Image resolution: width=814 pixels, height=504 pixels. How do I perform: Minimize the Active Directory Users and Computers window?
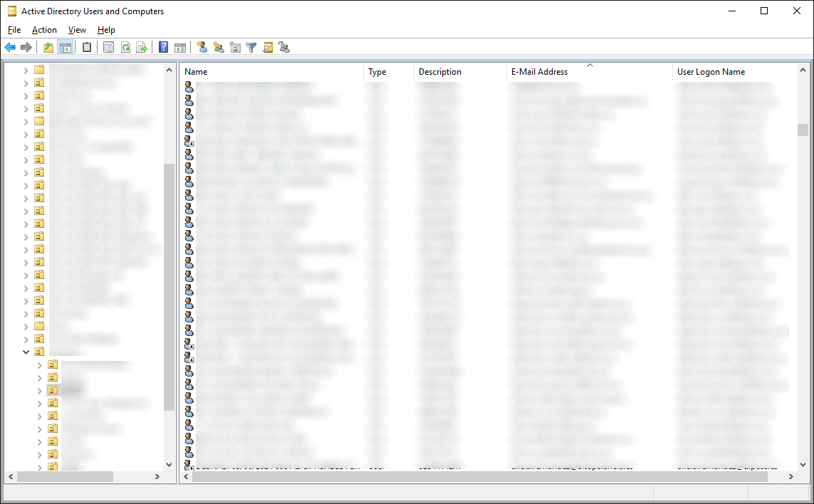click(x=732, y=11)
